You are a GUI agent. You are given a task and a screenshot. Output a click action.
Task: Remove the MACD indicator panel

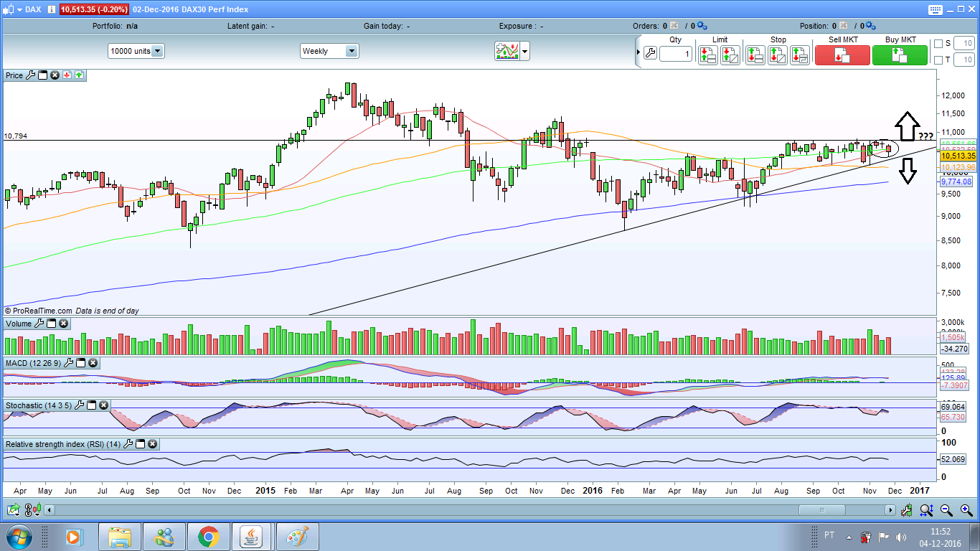(93, 363)
